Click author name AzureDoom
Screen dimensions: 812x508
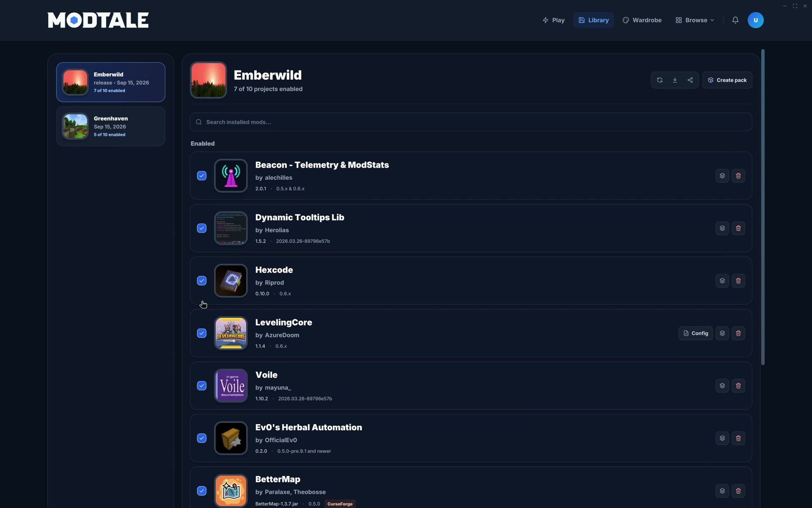[282, 335]
